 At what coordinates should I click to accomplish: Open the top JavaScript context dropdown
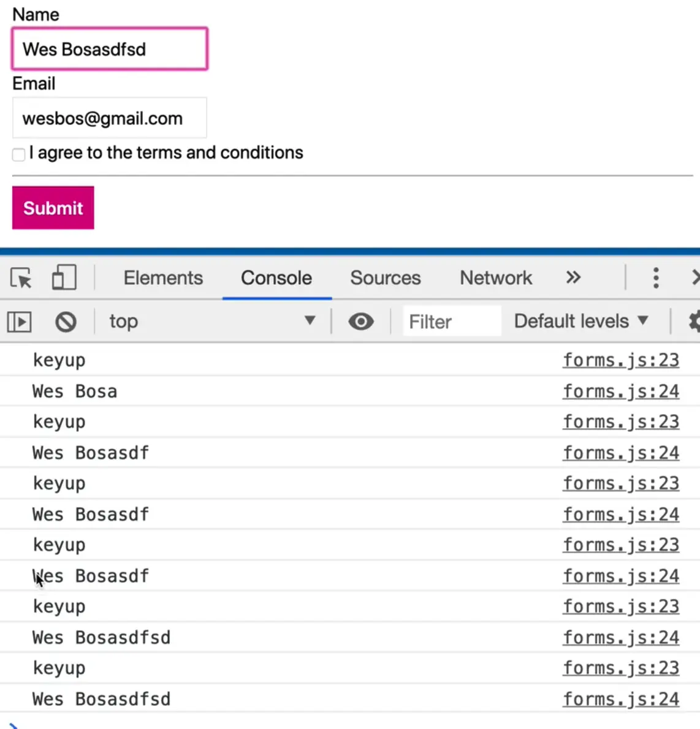(211, 322)
